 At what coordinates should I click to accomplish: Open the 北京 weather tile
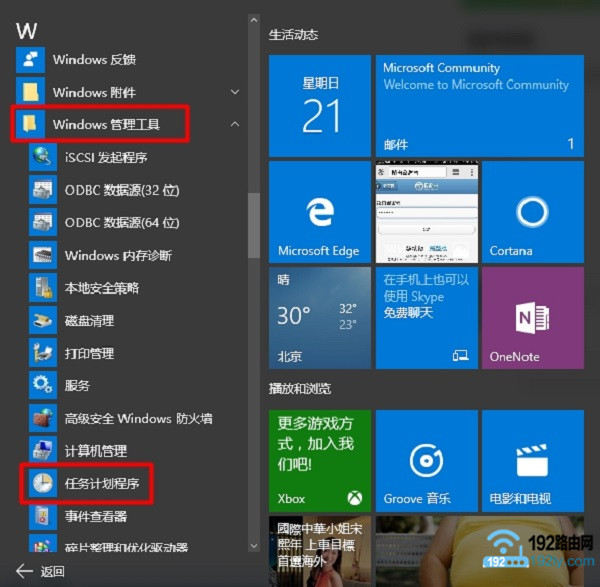tap(320, 318)
